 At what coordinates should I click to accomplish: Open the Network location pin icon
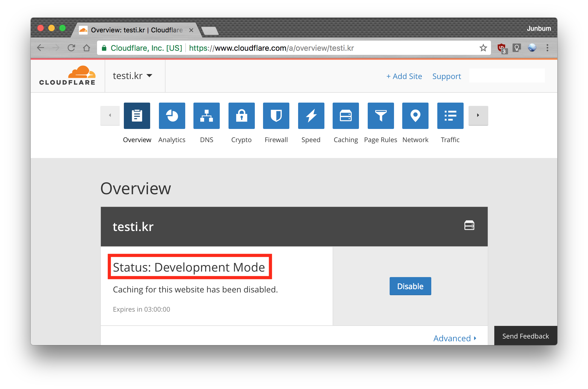415,115
